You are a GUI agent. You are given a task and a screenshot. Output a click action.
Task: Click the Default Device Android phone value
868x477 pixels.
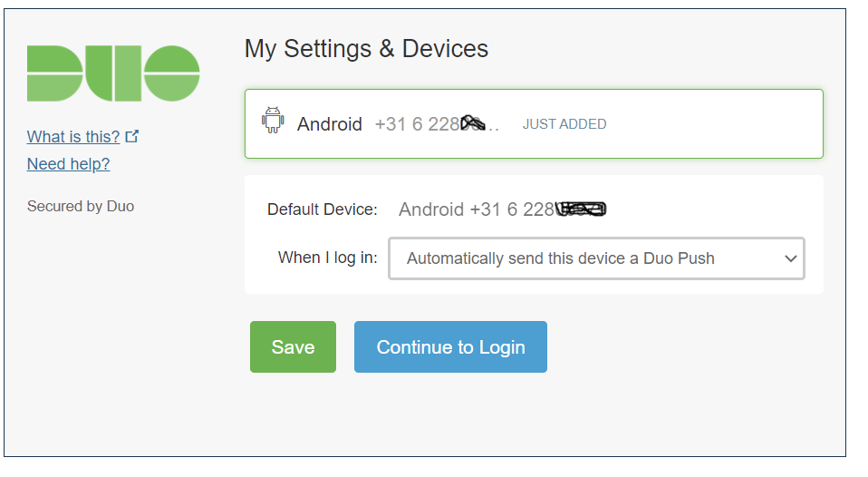503,209
